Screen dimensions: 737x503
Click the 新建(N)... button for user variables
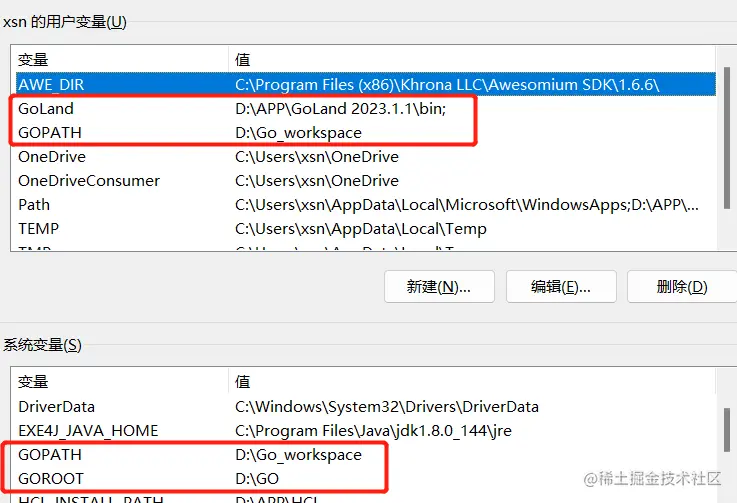click(439, 286)
